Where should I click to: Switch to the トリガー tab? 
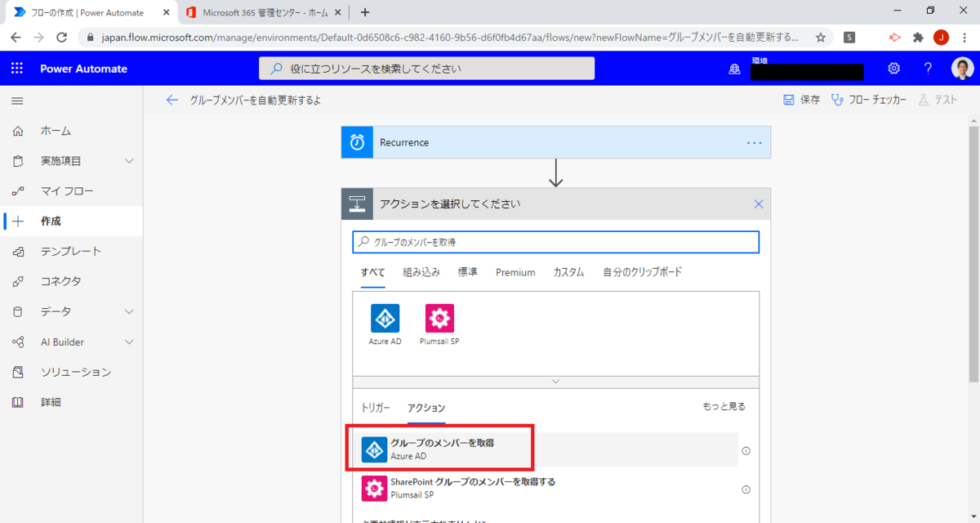click(376, 408)
